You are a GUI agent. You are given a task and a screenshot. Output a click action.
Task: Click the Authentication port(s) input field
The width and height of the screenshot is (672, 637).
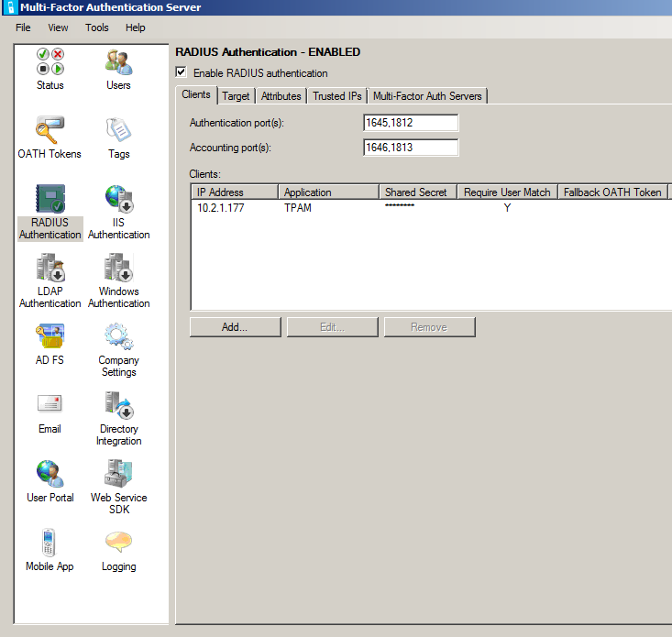click(411, 123)
